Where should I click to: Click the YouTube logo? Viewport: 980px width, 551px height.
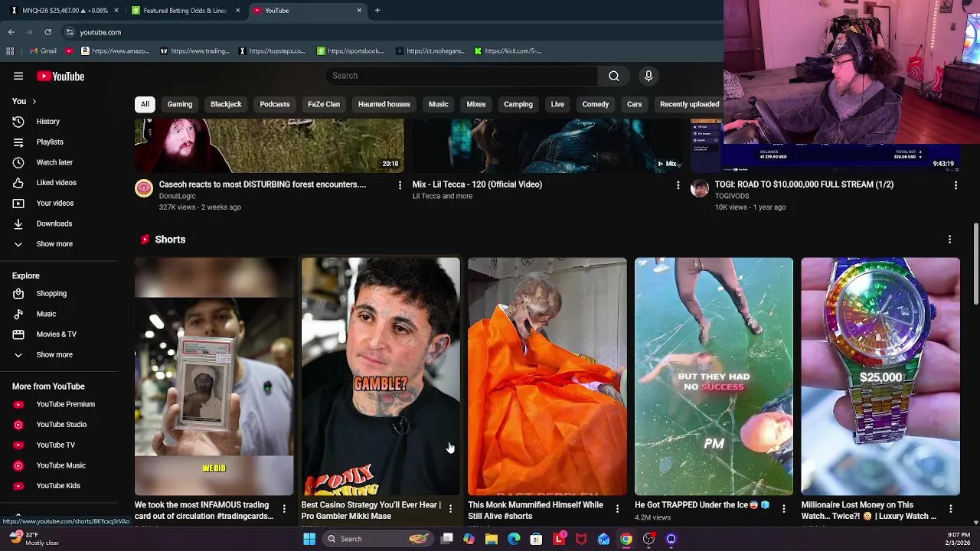click(x=60, y=76)
